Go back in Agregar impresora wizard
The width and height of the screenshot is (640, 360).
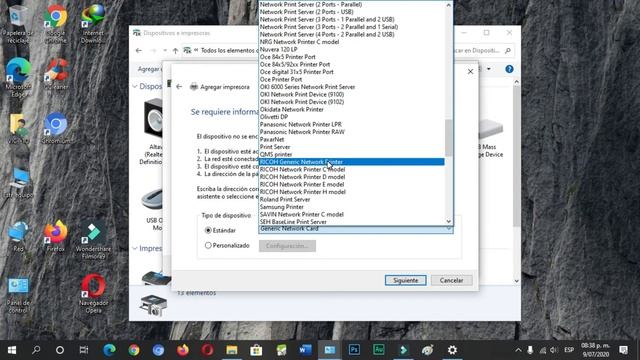(179, 87)
